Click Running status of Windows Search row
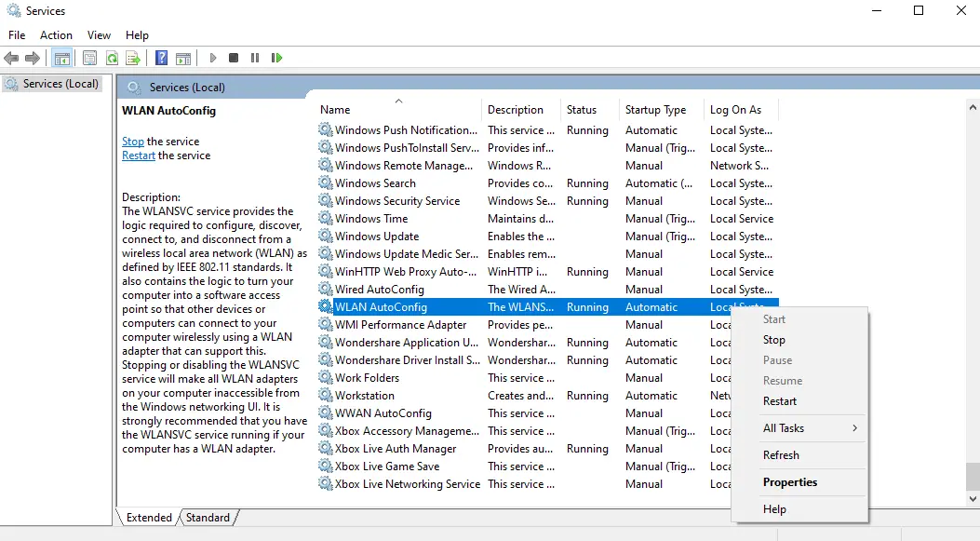 pyautogui.click(x=587, y=183)
